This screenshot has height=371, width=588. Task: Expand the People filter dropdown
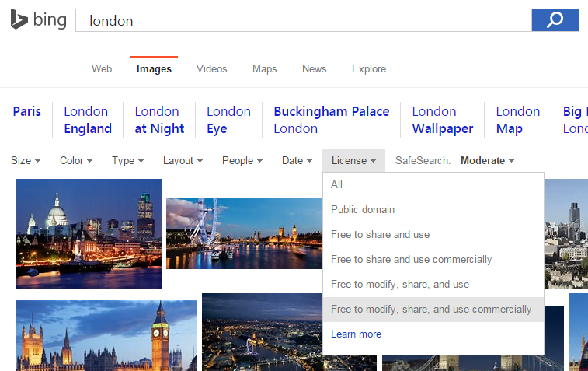coord(242,161)
